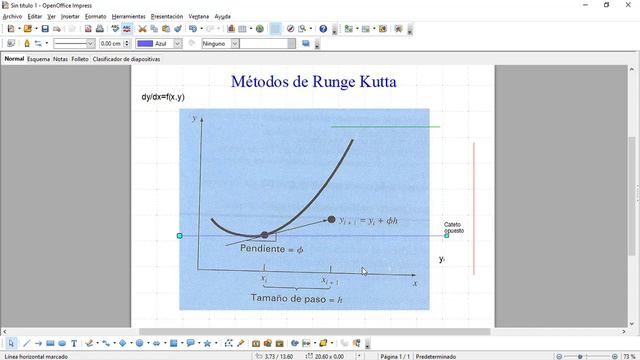Click the Copy icon
This screenshot has height=360, width=640.
click(154, 29)
